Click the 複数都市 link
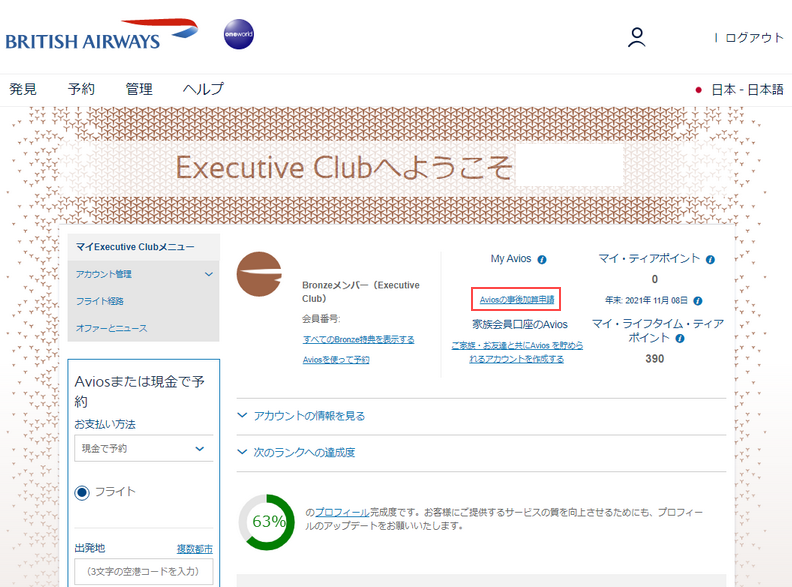792x587 pixels. pos(194,549)
